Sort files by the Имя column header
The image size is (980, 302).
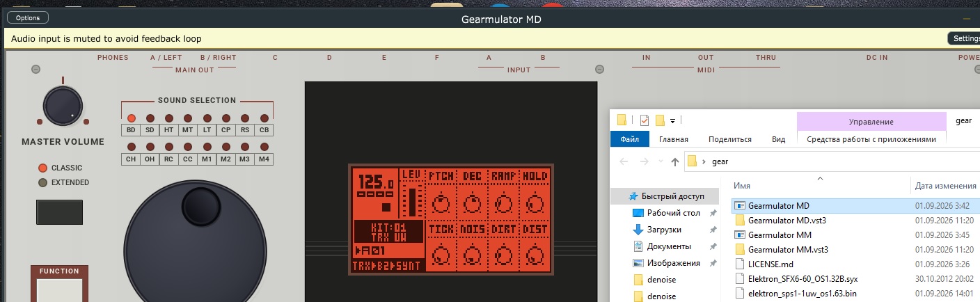click(742, 186)
